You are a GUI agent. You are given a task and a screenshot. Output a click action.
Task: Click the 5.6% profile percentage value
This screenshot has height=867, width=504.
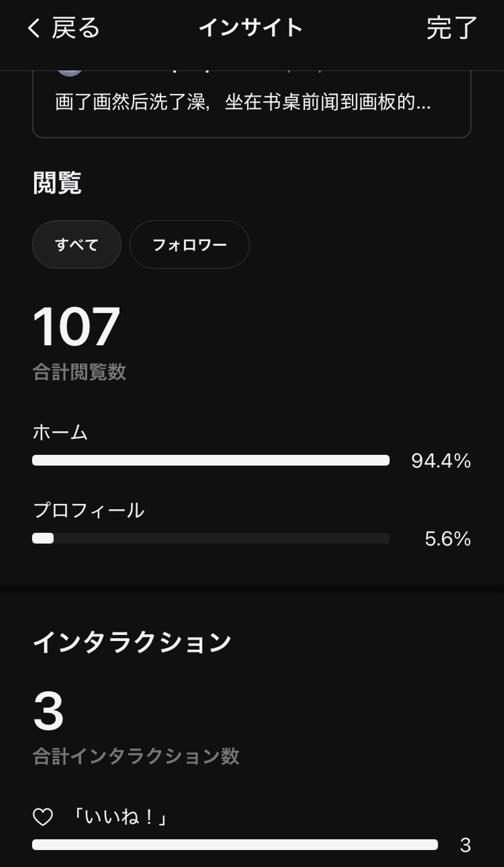[x=447, y=539]
